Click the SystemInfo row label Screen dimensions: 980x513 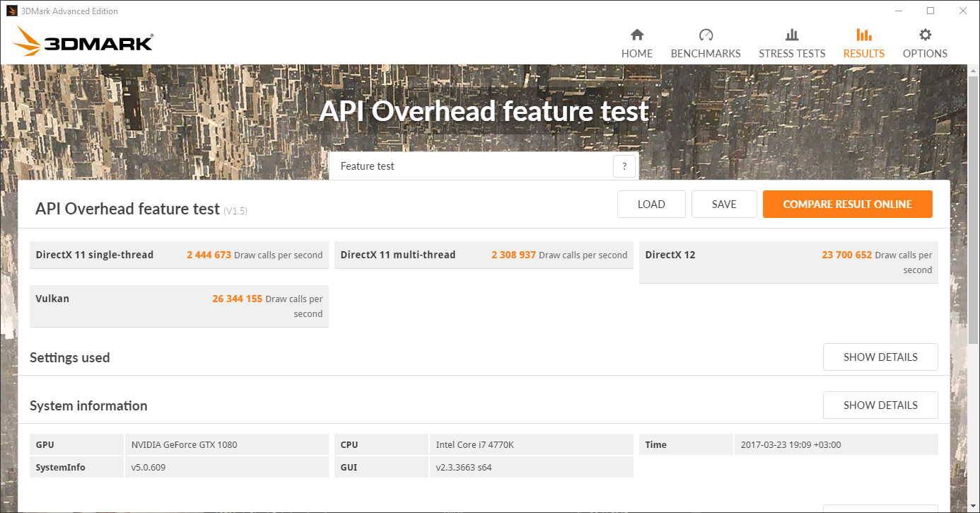coord(61,468)
